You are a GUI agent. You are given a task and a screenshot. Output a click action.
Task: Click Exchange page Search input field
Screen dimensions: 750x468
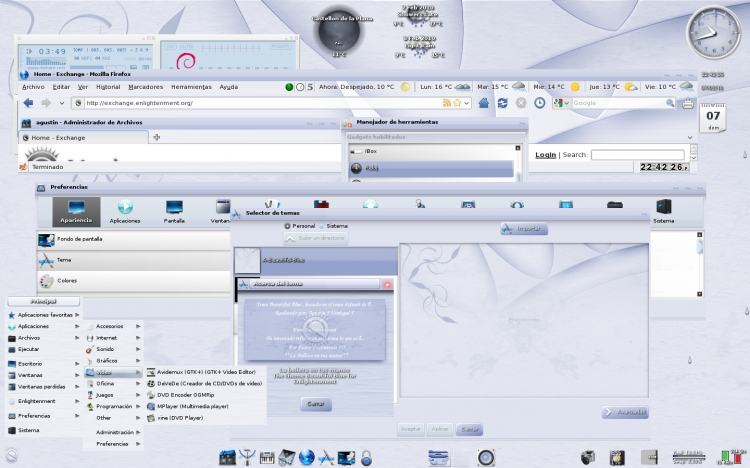[x=638, y=155]
